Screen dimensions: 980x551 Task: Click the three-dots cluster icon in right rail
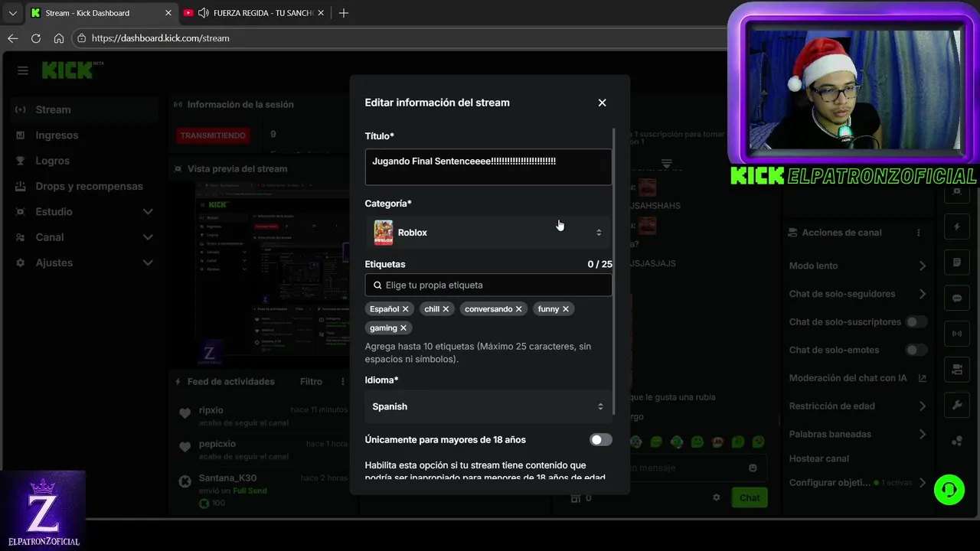pyautogui.click(x=957, y=441)
